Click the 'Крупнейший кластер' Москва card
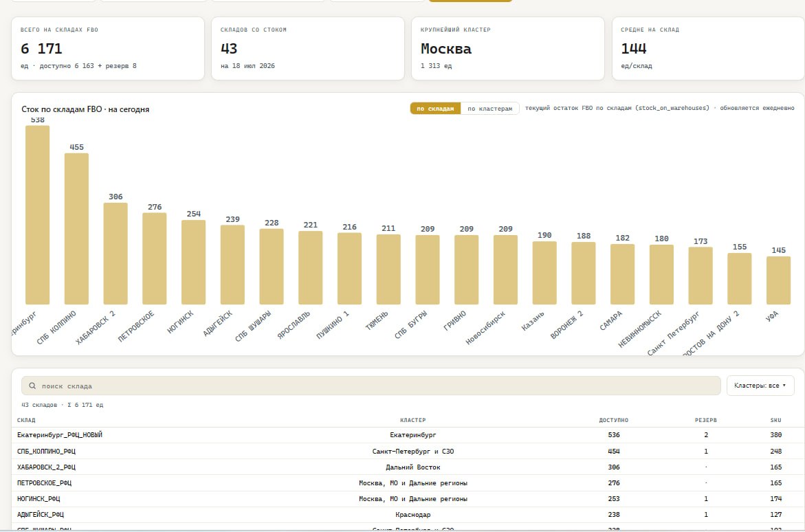Screen dimensions: 805x532 [508, 48]
